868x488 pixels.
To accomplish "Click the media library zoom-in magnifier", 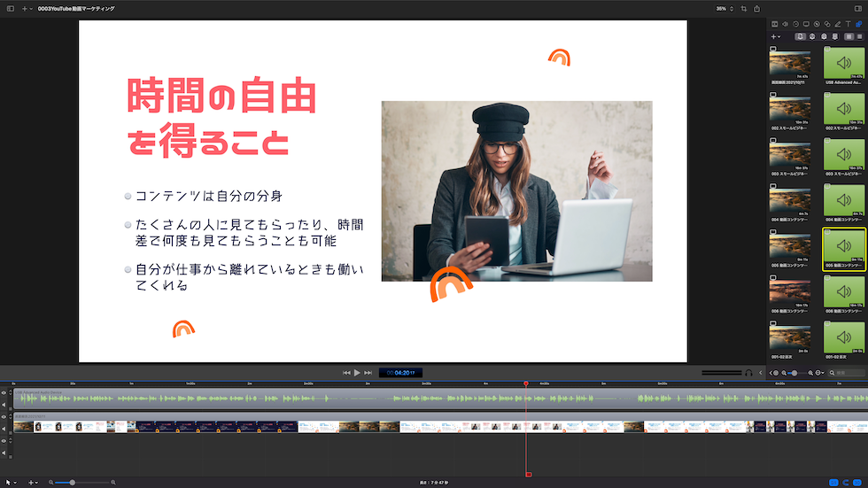I will tap(810, 373).
